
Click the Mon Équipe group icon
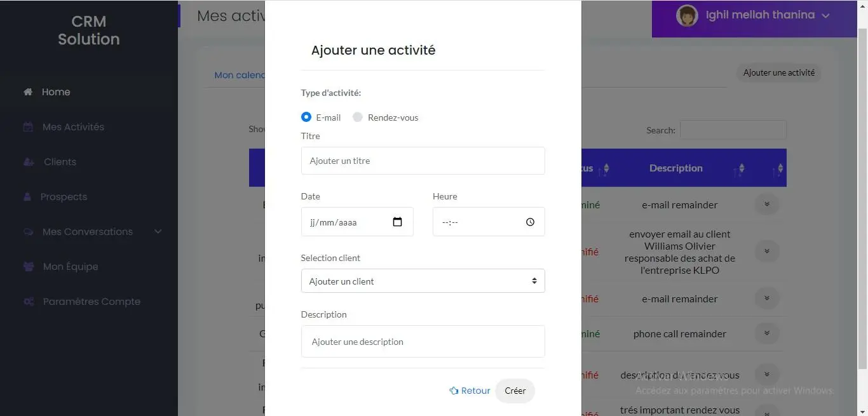(29, 267)
